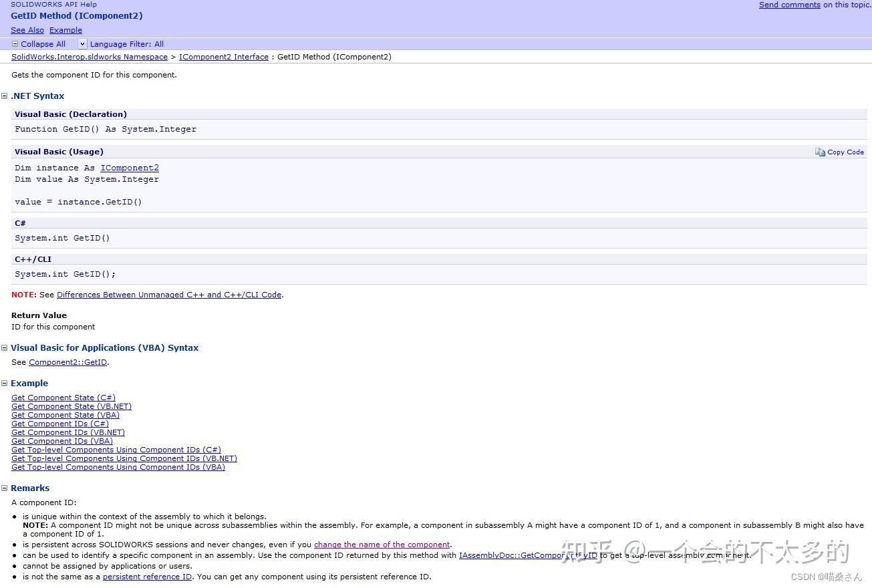Open Get Component State (VB.NET) example
872x588 pixels.
(x=71, y=406)
